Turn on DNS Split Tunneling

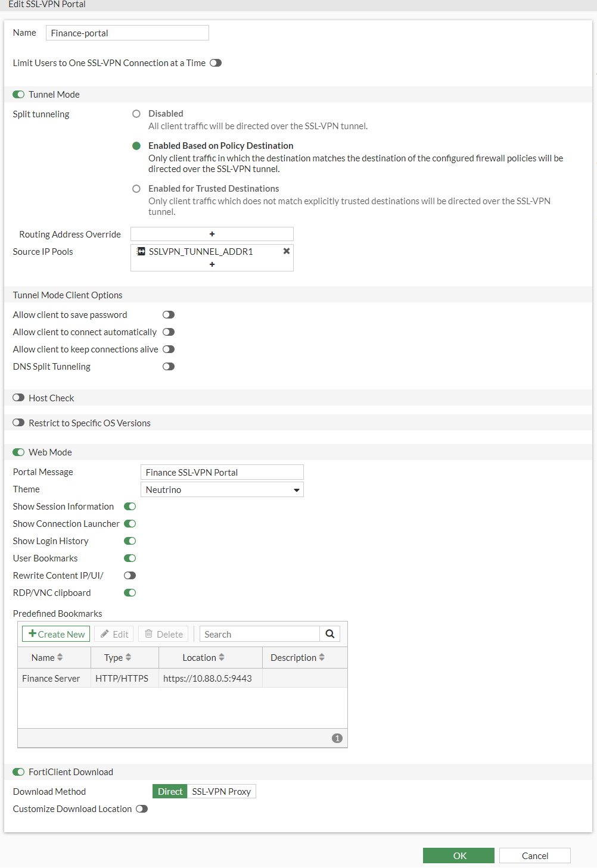point(169,367)
